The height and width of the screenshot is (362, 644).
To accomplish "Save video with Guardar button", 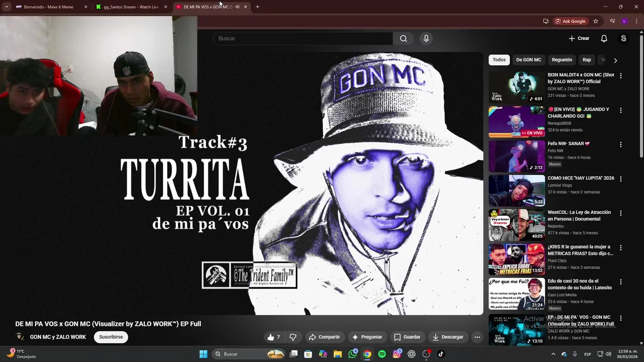I will coord(407,337).
